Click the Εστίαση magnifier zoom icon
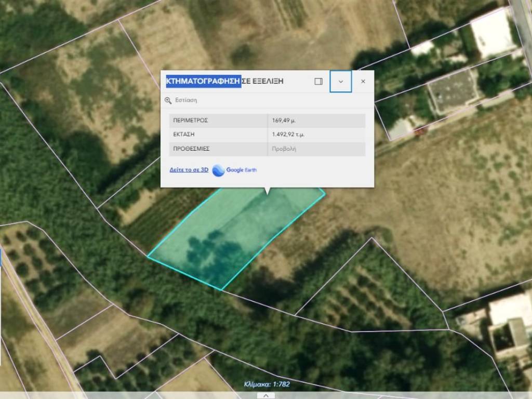 (x=168, y=100)
